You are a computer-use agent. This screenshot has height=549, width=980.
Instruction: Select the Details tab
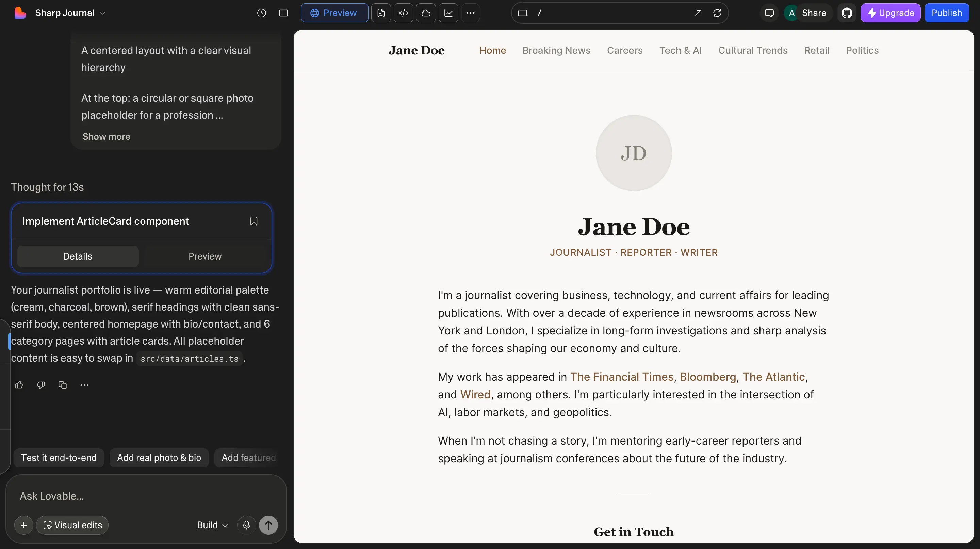(78, 256)
